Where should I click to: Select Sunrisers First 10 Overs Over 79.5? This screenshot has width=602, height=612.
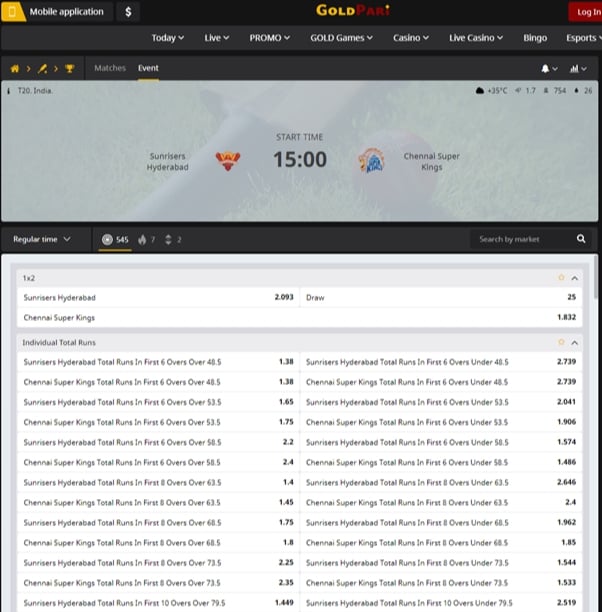[x=158, y=603]
